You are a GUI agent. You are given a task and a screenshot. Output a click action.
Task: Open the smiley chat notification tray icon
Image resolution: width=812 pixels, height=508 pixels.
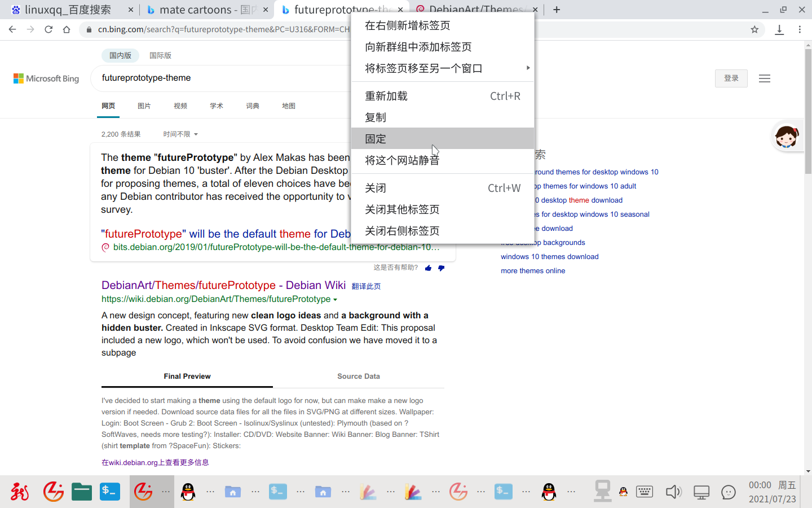729,492
